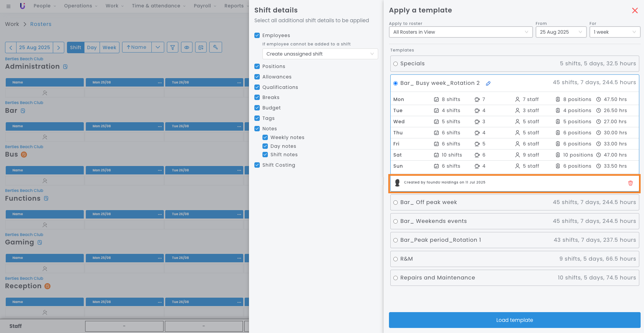Click the Load template button
Screen dimensions: 644x333
(514, 320)
